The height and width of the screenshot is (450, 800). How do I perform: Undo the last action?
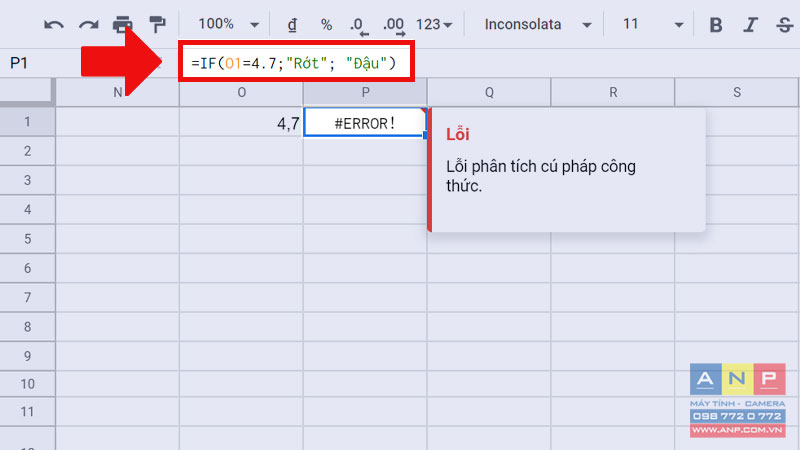(54, 24)
